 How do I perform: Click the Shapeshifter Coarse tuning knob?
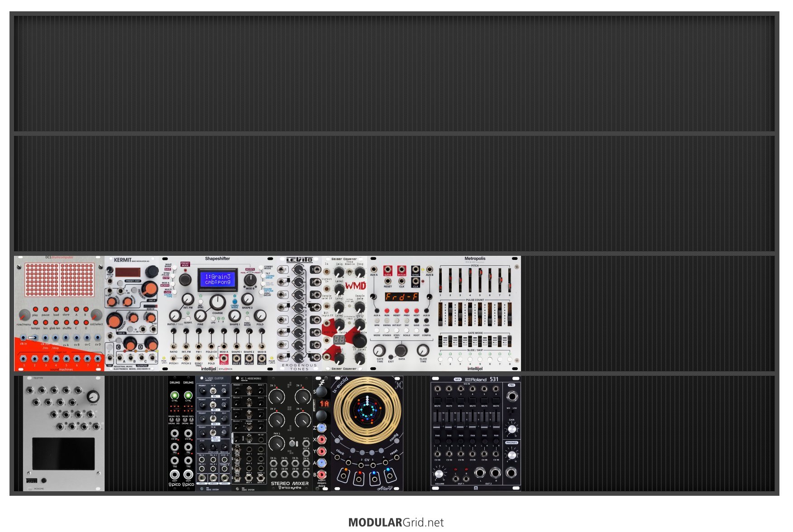(x=218, y=302)
